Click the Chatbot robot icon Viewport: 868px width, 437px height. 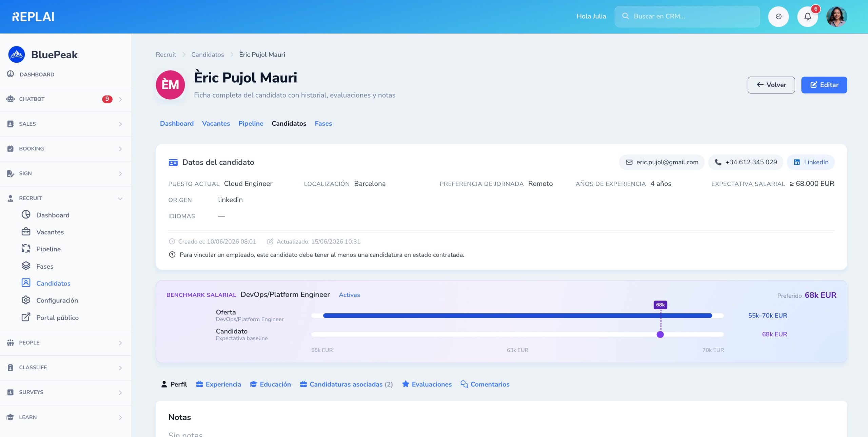click(x=11, y=99)
